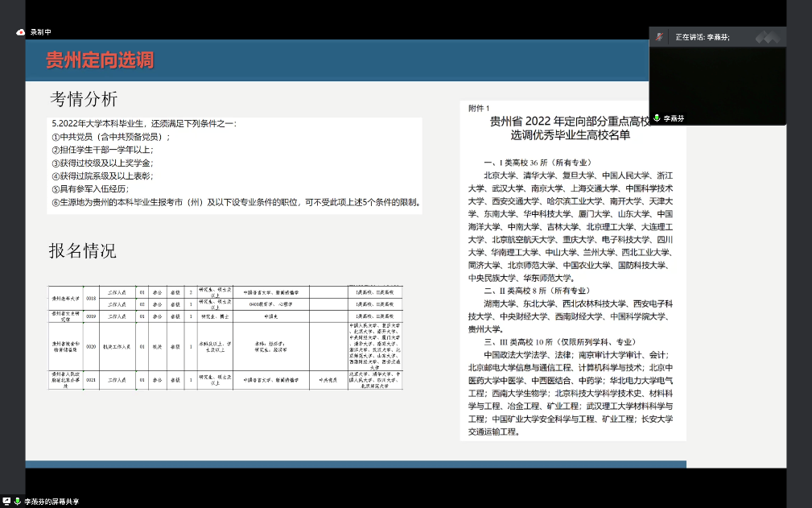Image resolution: width=812 pixels, height=508 pixels.
Task: Click the 正在讲话: 李燕芬 speaker label
Action: 703,37
